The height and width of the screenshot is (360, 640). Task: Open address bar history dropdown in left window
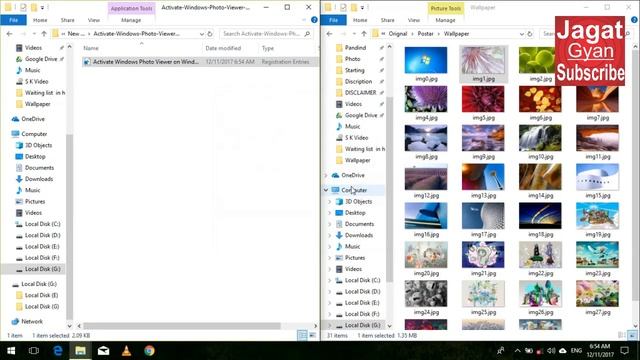point(202,34)
